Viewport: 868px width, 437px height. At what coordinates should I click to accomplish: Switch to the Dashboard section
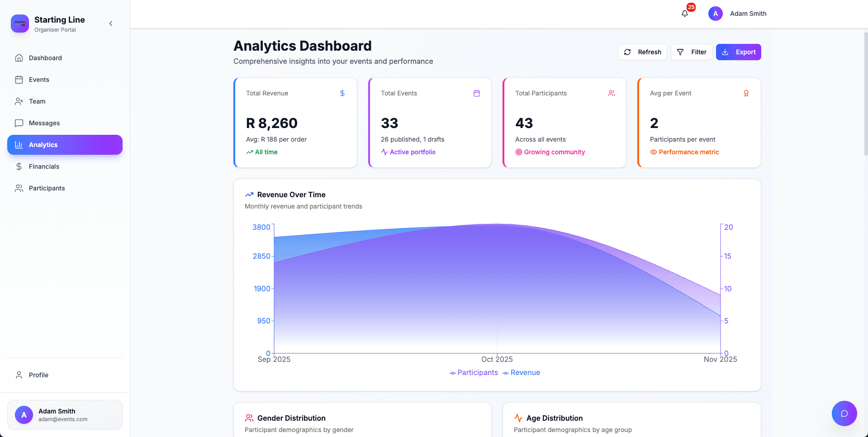(45, 57)
